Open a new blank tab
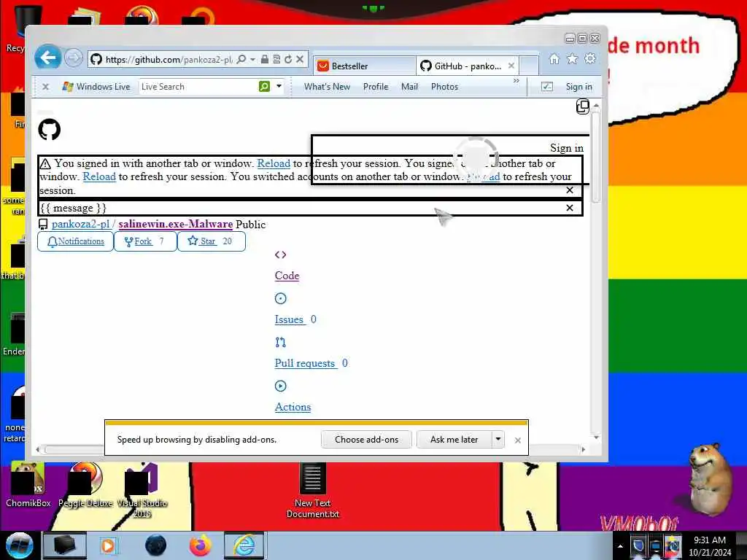The width and height of the screenshot is (747, 560). tap(529, 66)
